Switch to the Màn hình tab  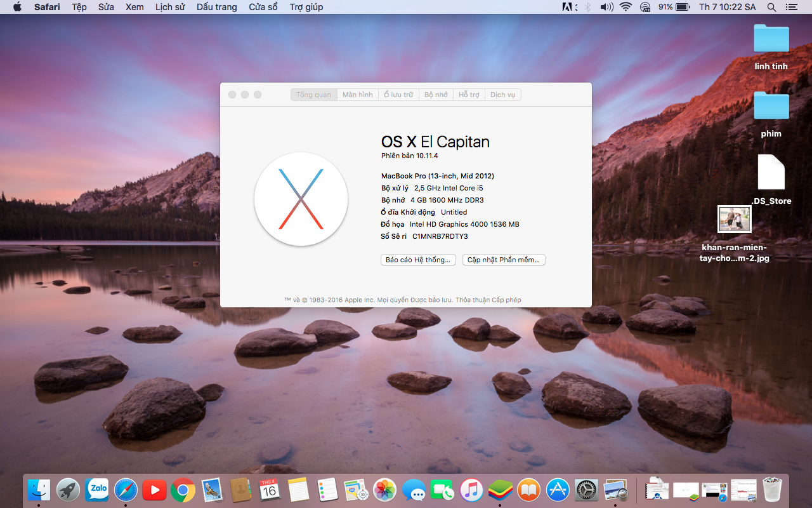[x=358, y=95]
